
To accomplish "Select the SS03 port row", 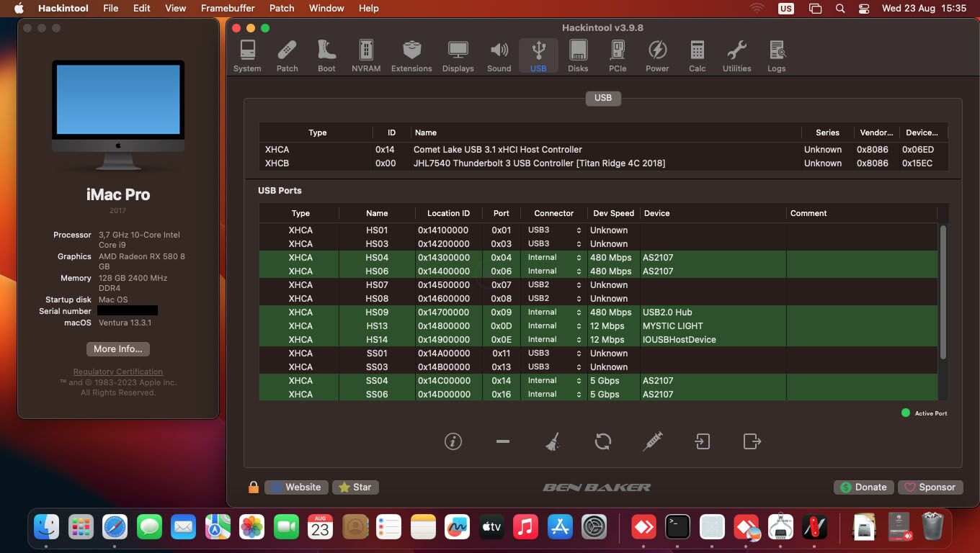I will [599, 367].
